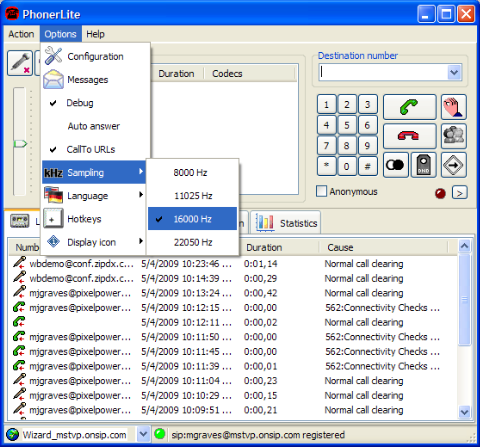Click the Configuration tools icon
This screenshot has width=480, height=447.
coord(53,55)
